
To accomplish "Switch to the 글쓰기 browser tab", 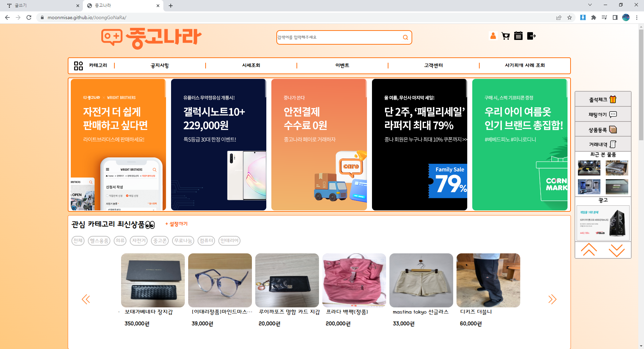I will click(x=41, y=6).
